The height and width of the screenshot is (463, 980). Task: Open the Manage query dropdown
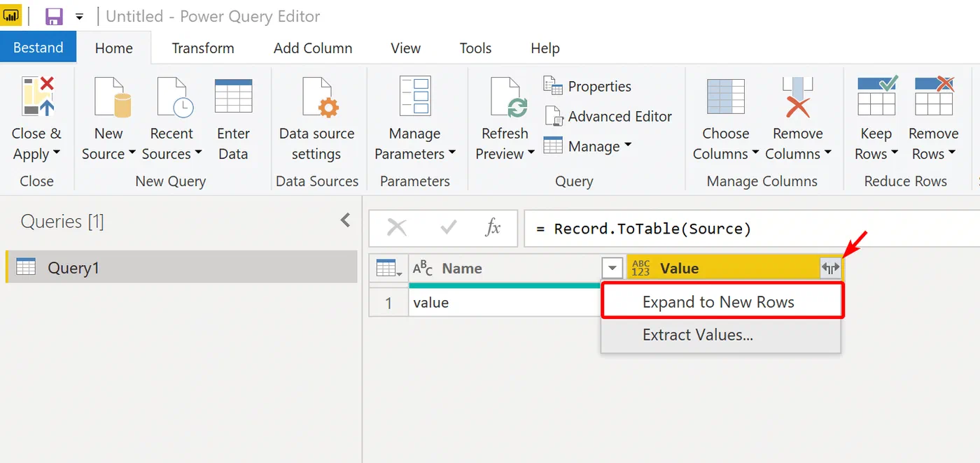pos(587,146)
